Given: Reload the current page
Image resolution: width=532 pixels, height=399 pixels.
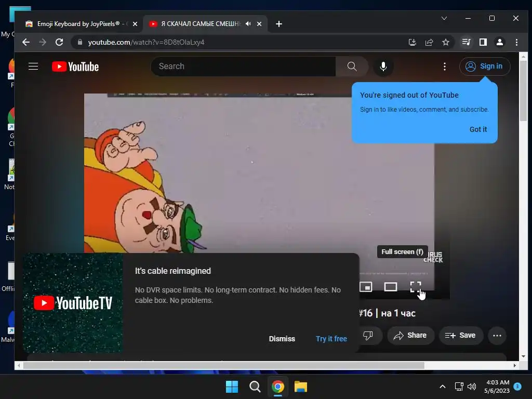Looking at the screenshot, I should click(59, 42).
